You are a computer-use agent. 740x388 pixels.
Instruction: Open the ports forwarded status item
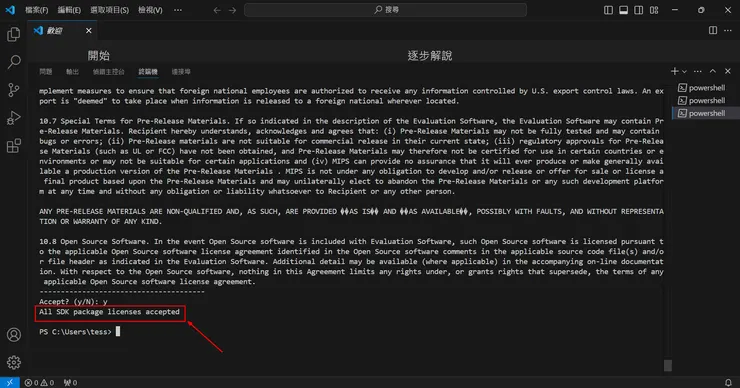click(x=70, y=383)
